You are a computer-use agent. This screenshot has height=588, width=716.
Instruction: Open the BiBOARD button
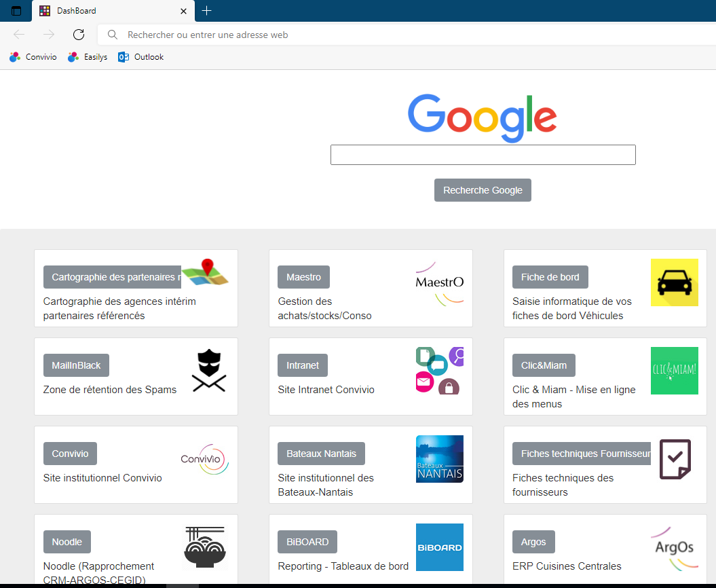click(307, 541)
